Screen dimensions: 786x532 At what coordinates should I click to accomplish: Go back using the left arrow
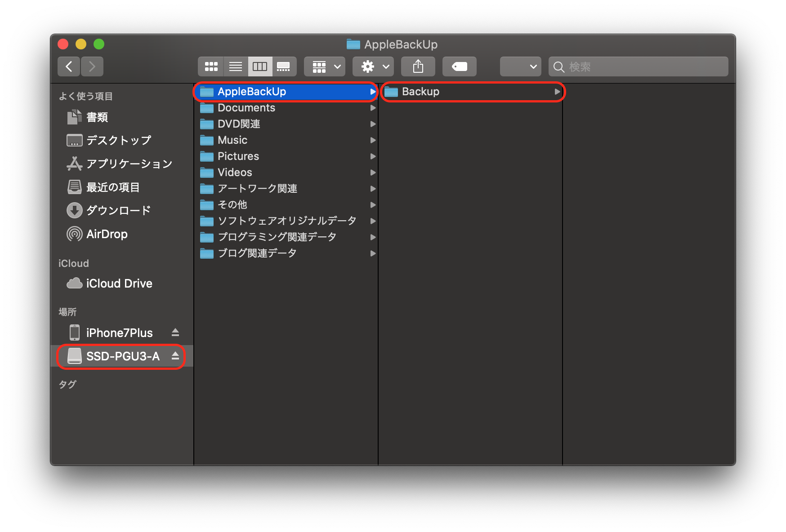coord(69,67)
